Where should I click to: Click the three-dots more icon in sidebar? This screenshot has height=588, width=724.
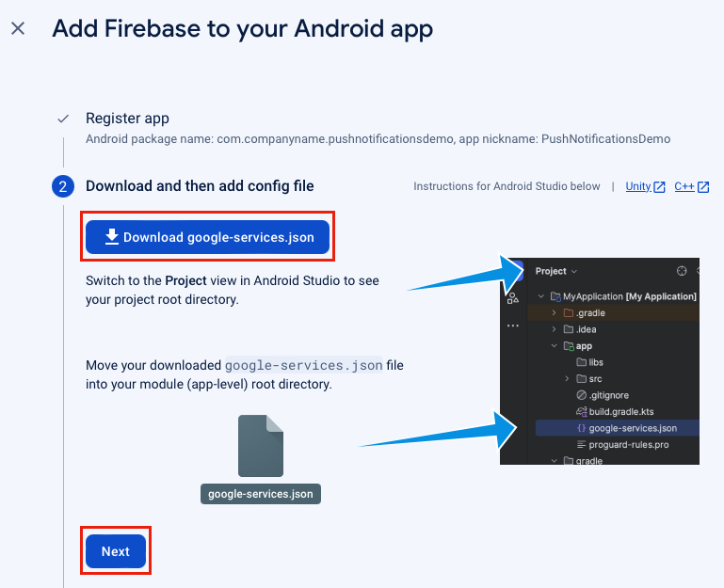click(513, 326)
